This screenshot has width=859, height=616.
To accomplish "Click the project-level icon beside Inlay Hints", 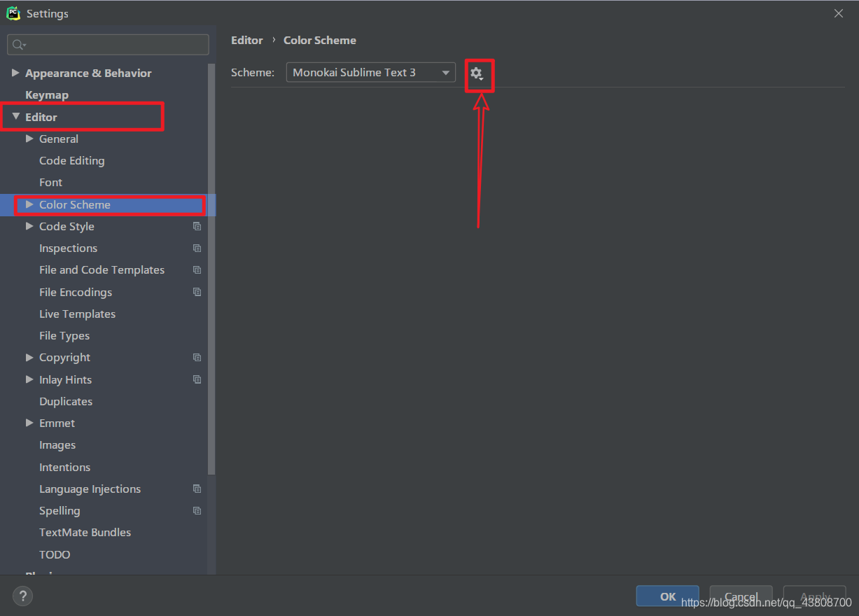I will (x=197, y=379).
